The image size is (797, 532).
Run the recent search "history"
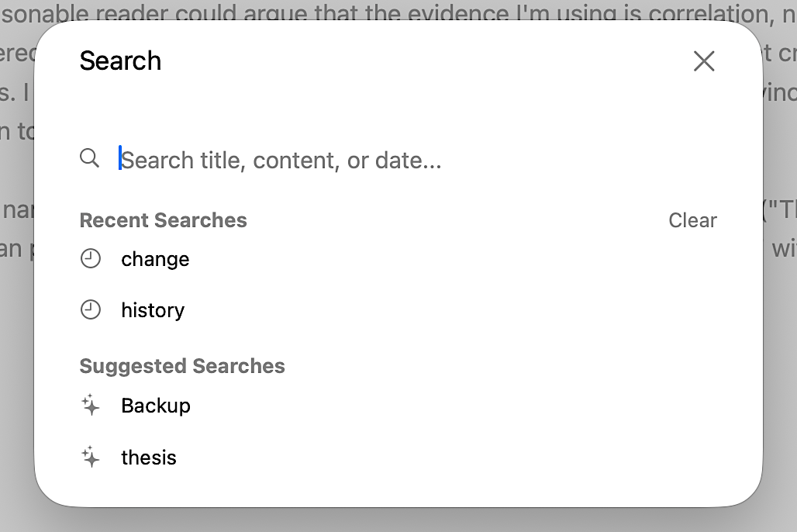click(x=153, y=309)
